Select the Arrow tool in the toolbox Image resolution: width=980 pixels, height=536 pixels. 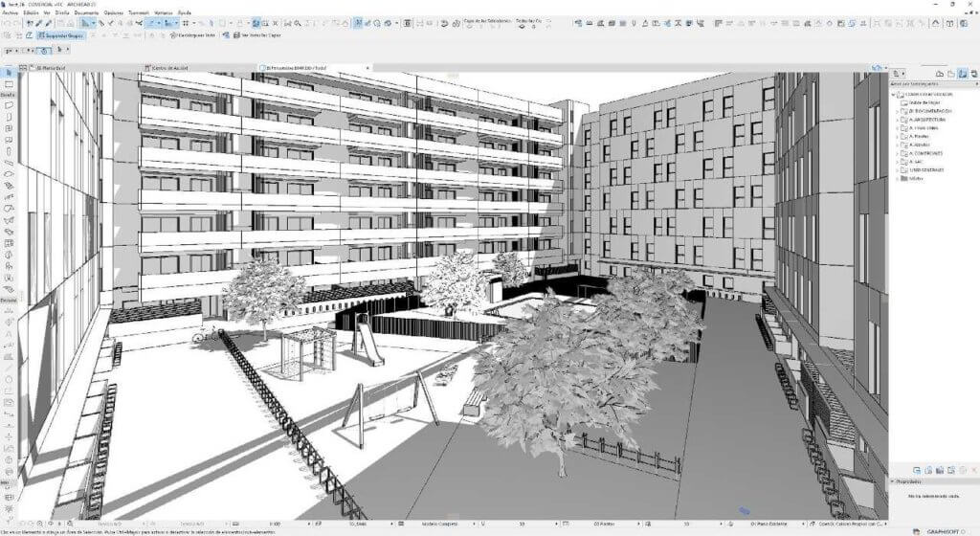pos(9,73)
